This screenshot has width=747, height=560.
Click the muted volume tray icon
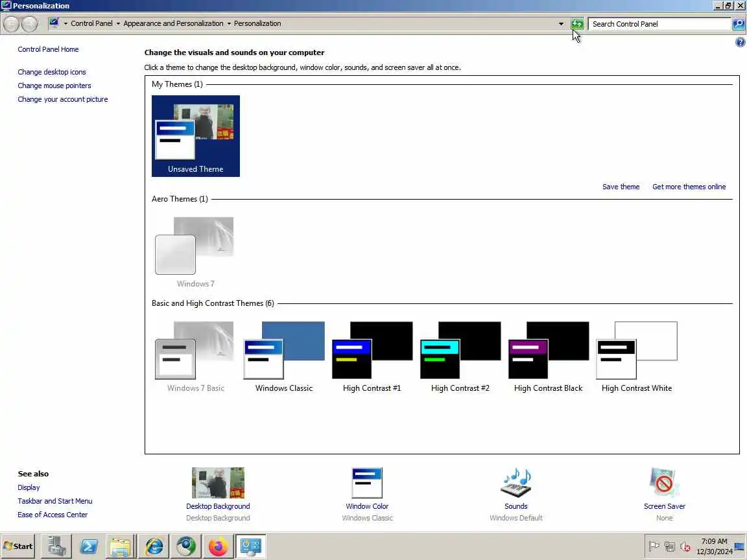685,546
